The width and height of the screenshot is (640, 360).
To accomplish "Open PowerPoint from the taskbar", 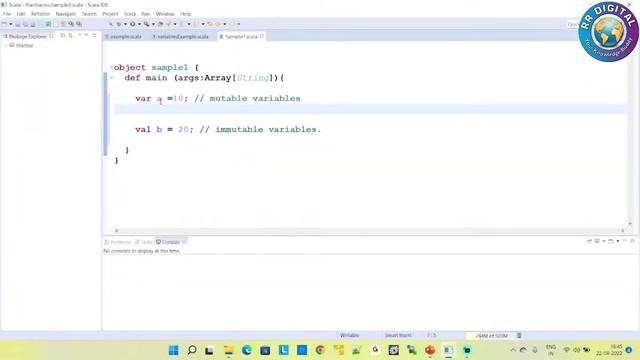I will pos(430,350).
